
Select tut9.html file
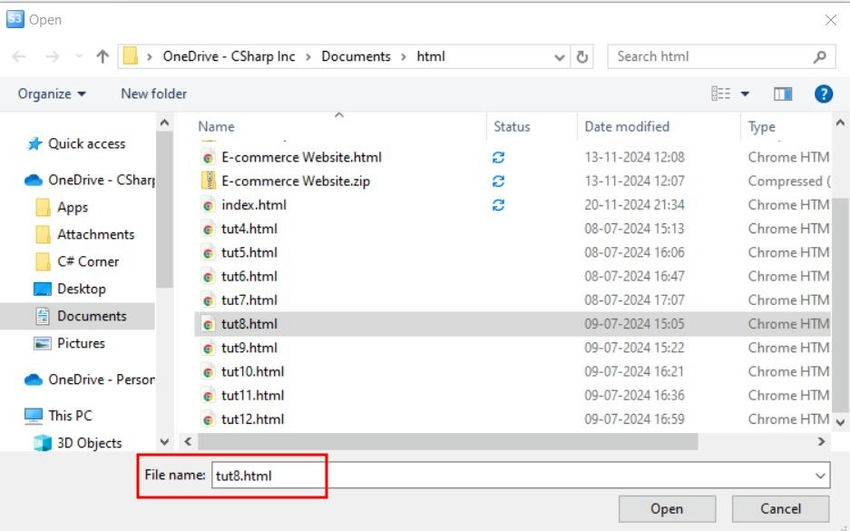[x=249, y=348]
